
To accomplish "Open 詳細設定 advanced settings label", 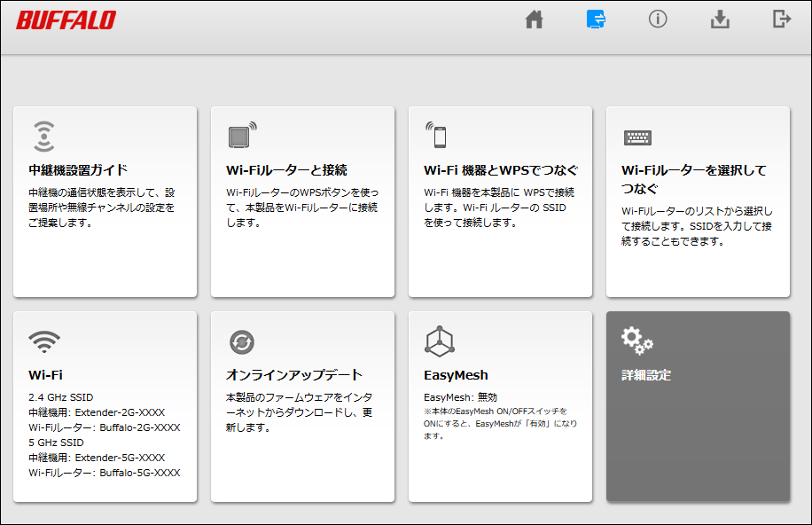I will (x=646, y=375).
